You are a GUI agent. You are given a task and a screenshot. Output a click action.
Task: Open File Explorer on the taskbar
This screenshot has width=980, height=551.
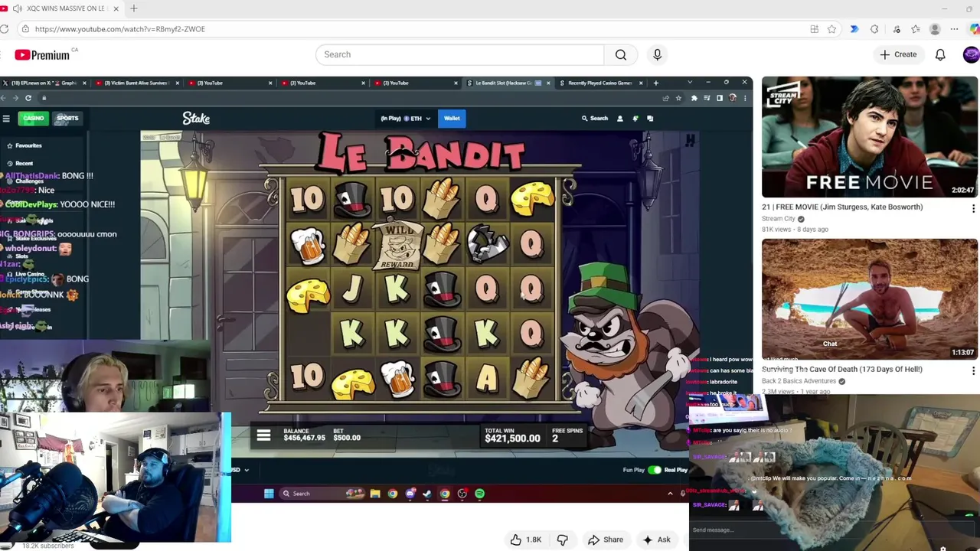coord(375,494)
